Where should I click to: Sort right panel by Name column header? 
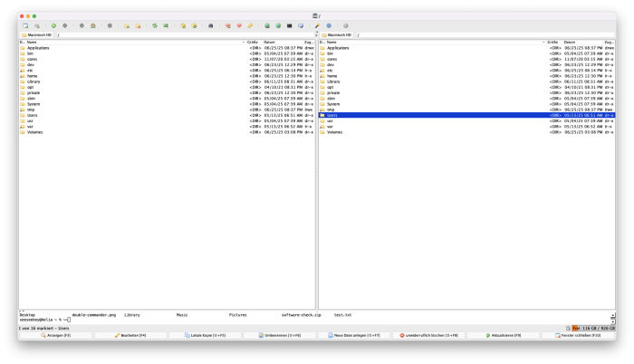(x=434, y=42)
